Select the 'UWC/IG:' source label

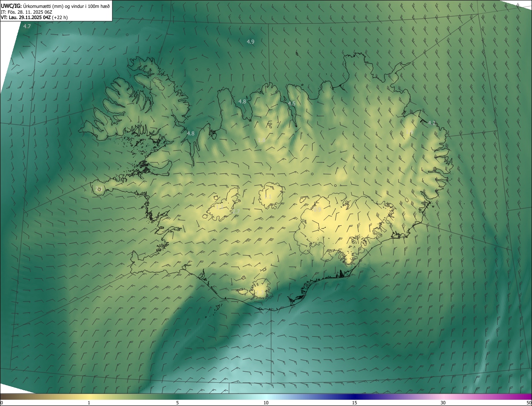click(x=11, y=5)
